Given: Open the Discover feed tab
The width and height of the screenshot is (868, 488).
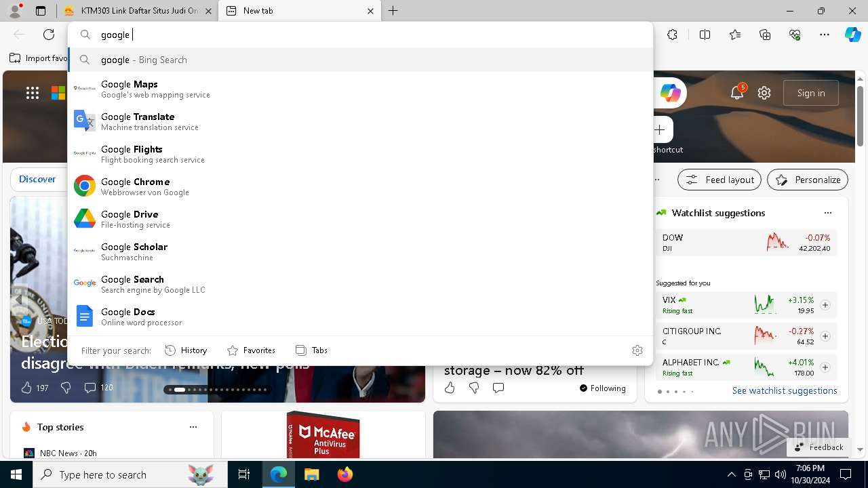Looking at the screenshot, I should tap(37, 179).
